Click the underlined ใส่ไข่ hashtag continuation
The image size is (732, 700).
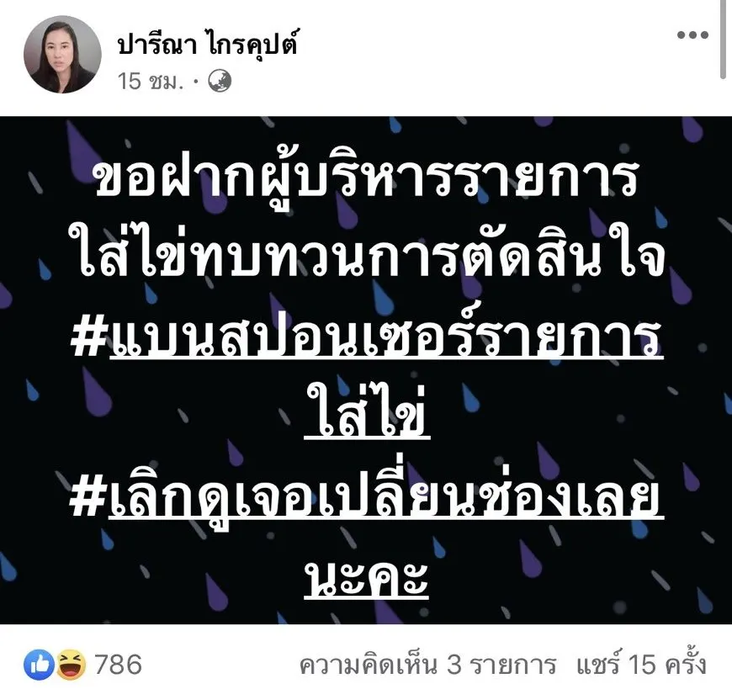367,412
